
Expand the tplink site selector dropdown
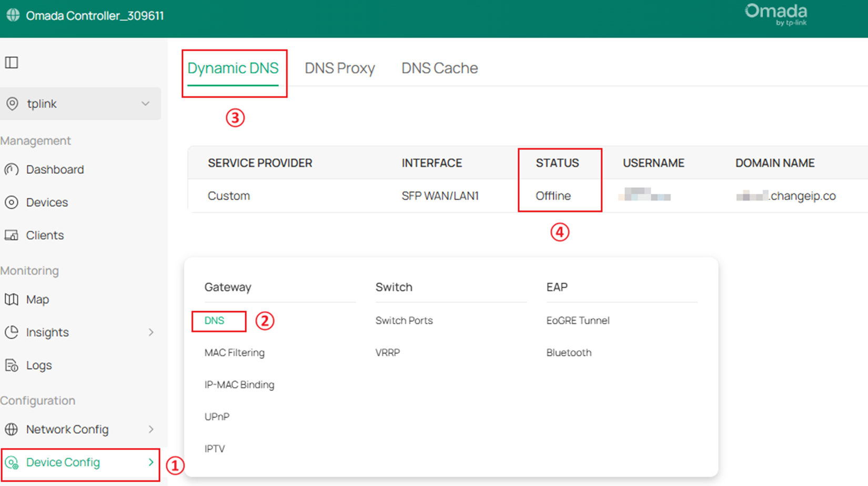pyautogui.click(x=146, y=104)
